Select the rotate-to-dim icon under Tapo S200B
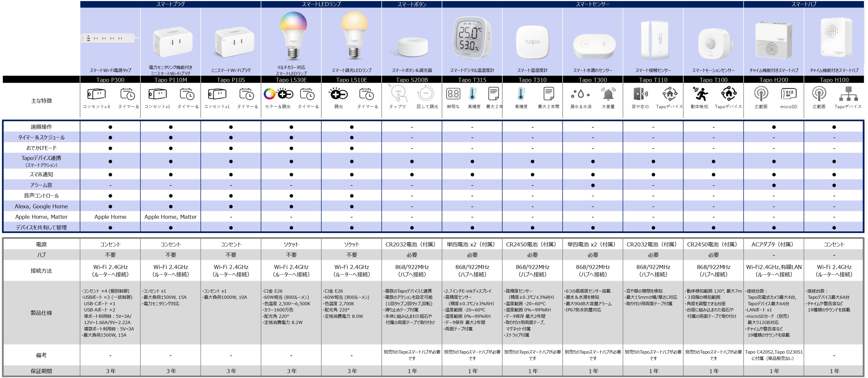Viewport: 868px width, 378px height. 426,93
